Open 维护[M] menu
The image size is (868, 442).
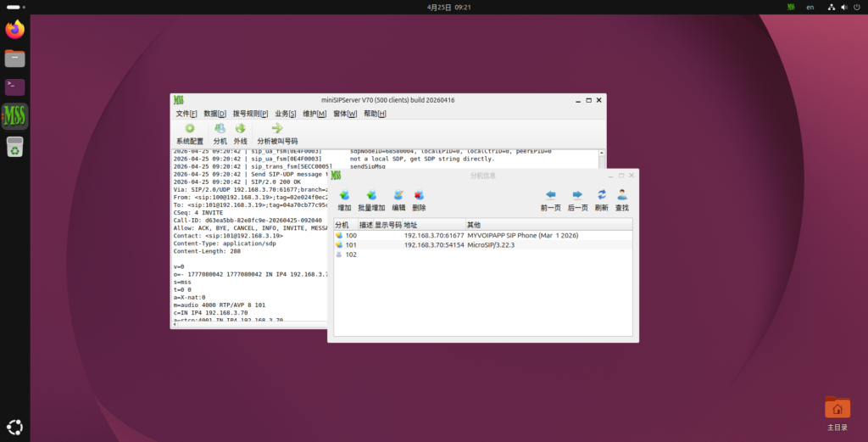click(x=314, y=114)
